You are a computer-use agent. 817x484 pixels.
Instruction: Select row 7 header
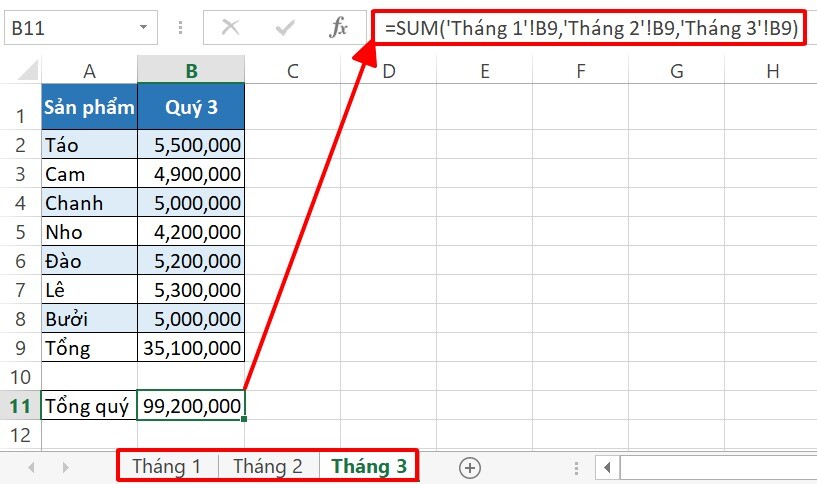tap(20, 290)
